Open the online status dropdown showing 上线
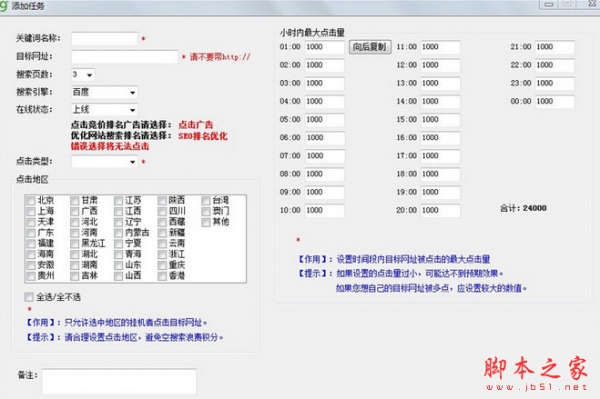The image size is (600, 399). [x=104, y=110]
